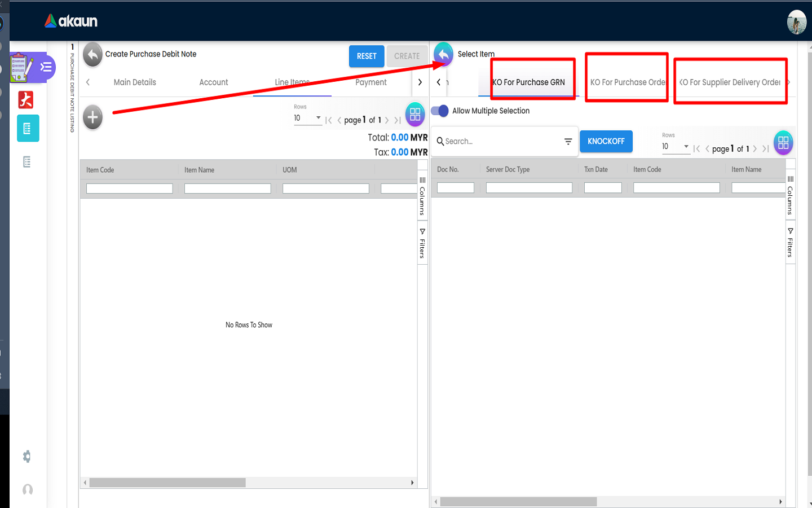Expand the Filters side panel of the Select Item grid

tap(791, 243)
